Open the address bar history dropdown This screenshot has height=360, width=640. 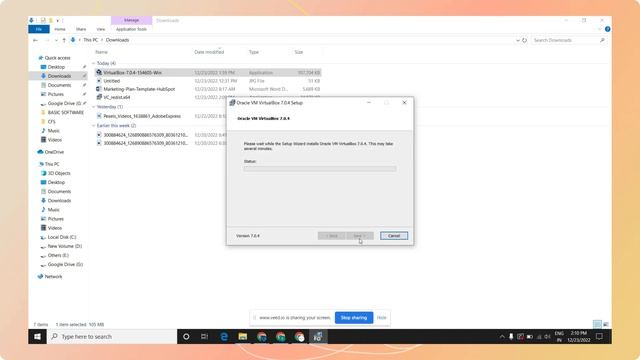(x=518, y=40)
